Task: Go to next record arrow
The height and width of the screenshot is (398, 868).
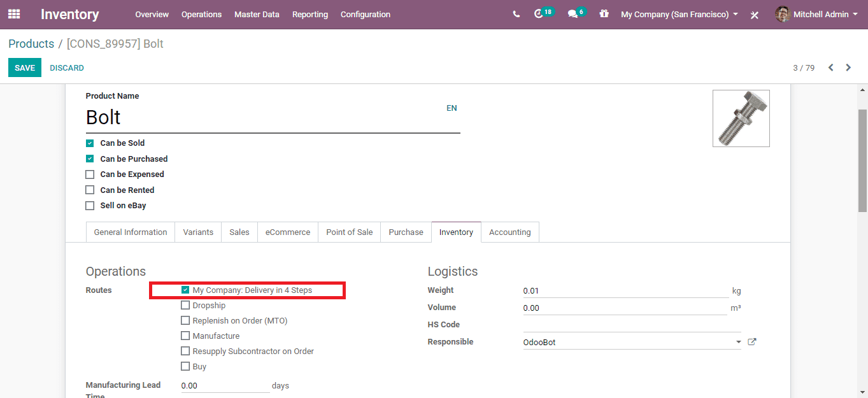Action: [x=848, y=68]
